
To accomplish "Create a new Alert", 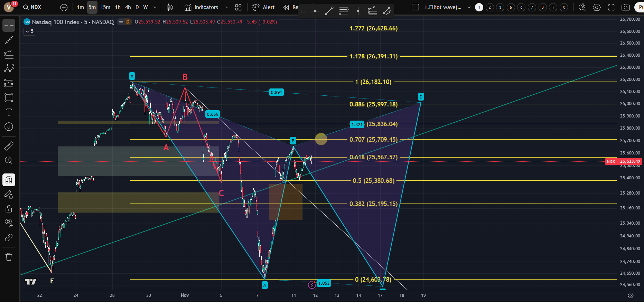I will click(264, 7).
